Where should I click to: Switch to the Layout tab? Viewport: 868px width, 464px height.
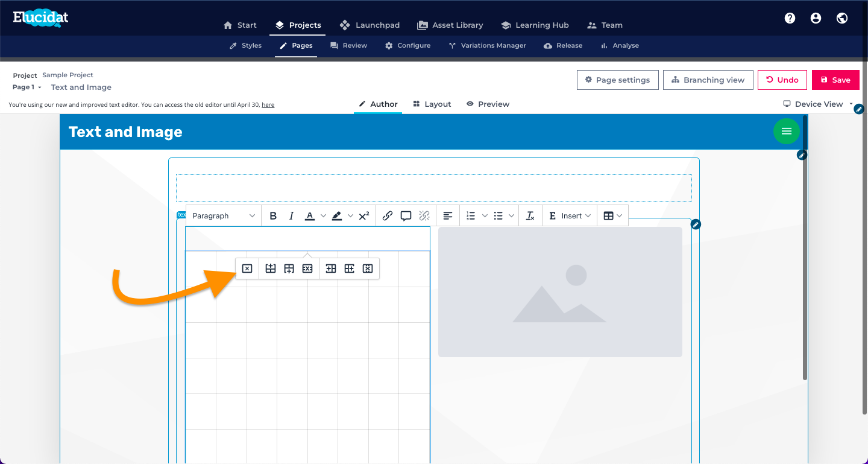click(x=432, y=104)
